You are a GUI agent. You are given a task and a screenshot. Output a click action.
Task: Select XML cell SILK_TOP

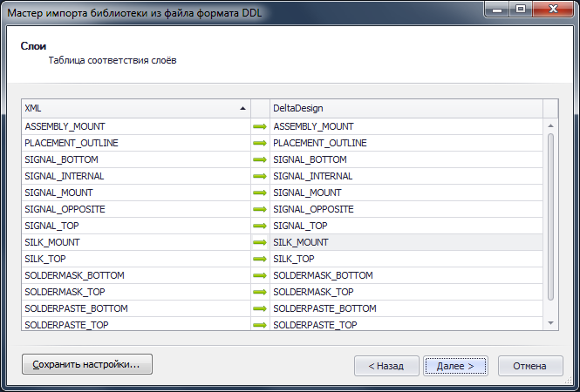136,259
